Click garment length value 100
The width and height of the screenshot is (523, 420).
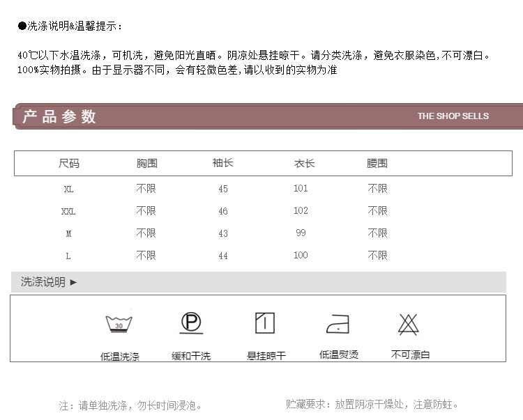point(301,255)
